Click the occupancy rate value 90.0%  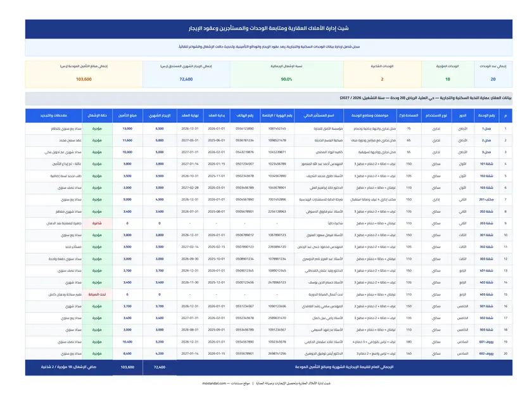[x=286, y=79]
